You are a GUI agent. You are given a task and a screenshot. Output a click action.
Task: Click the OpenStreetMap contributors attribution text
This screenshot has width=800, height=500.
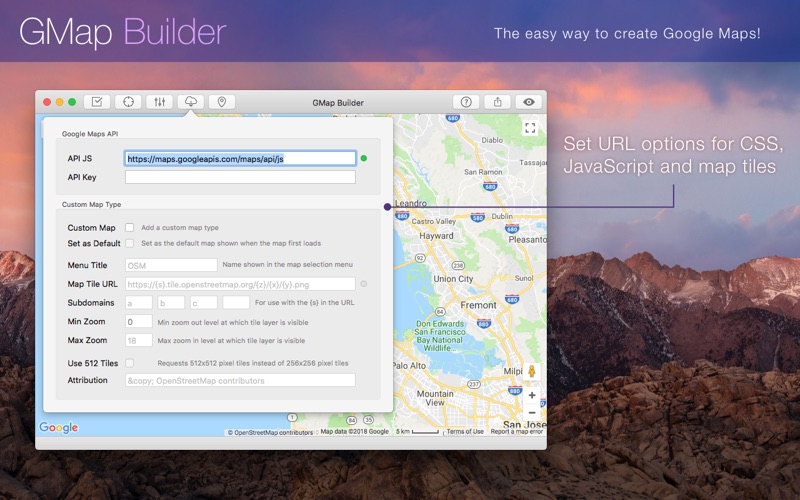click(270, 433)
